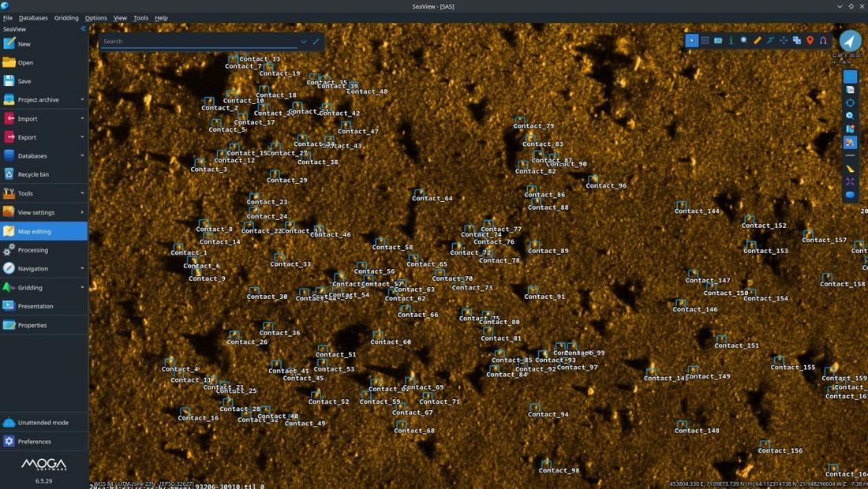Select the Contact_96 marker on map

(593, 180)
